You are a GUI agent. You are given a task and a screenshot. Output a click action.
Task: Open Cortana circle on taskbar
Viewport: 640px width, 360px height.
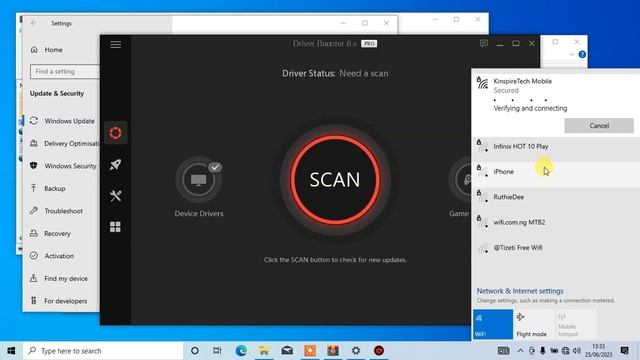coord(195,351)
